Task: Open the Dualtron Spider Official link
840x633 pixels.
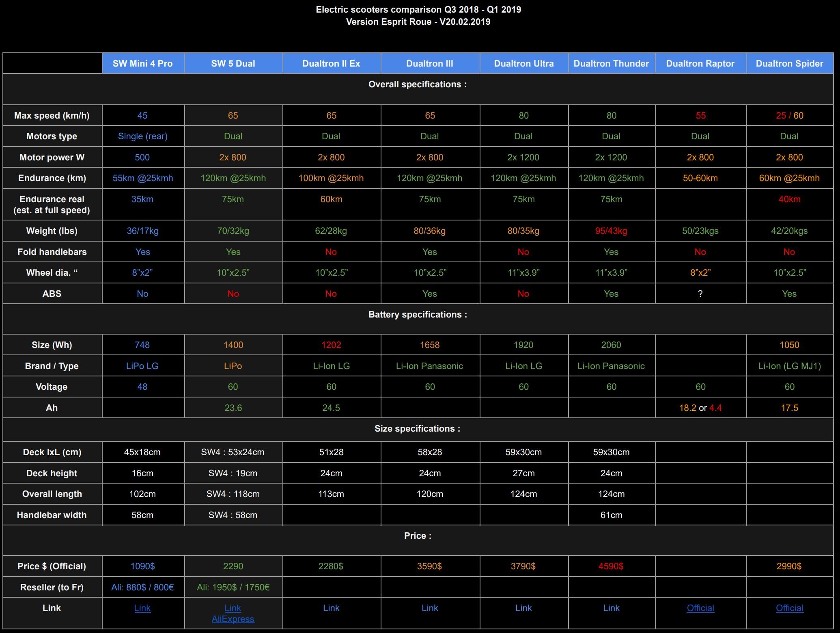Action: (x=790, y=608)
